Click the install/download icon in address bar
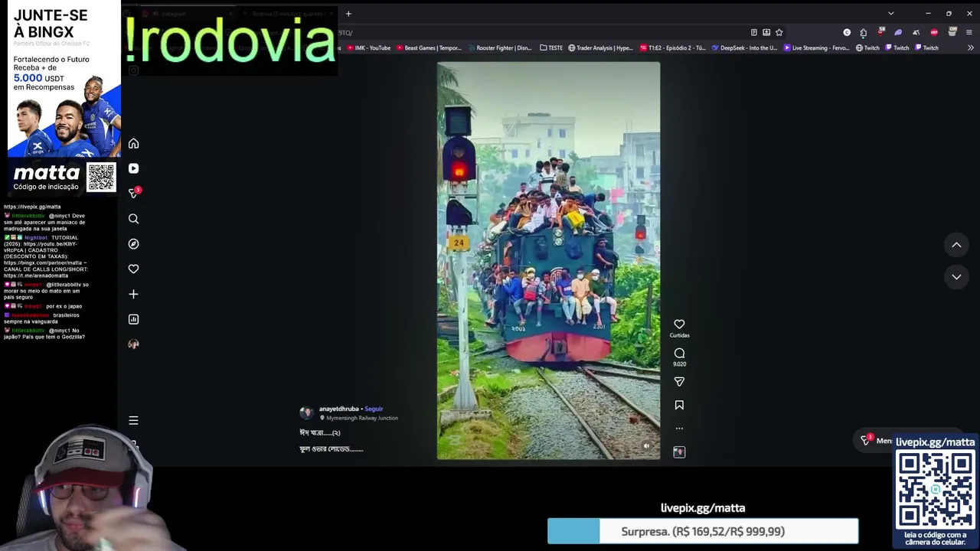Screen dimensions: 980x551 (x=766, y=32)
